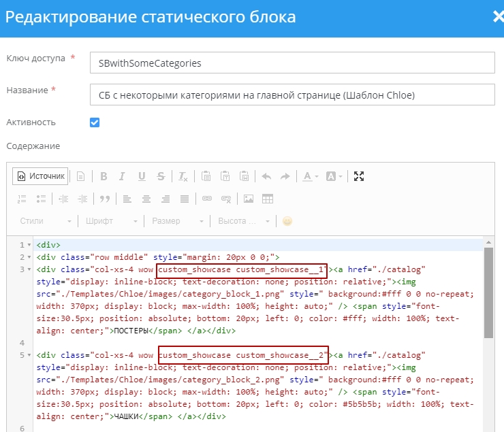The width and height of the screenshot is (504, 432).
Task: Toggle italic formatting icon
Action: [x=122, y=176]
